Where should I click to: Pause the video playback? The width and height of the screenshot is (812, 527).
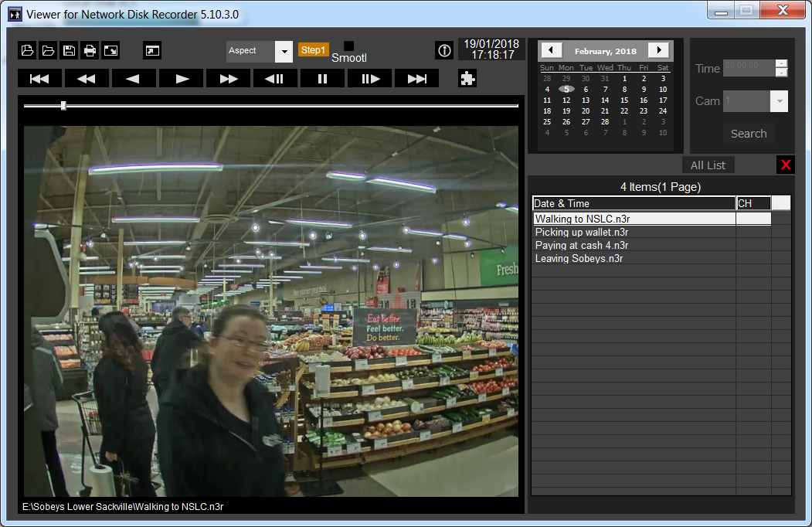[x=322, y=78]
